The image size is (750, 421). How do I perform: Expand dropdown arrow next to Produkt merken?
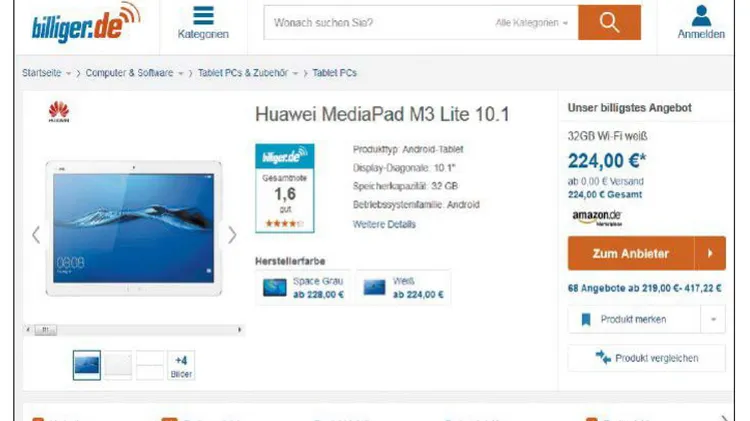(713, 319)
